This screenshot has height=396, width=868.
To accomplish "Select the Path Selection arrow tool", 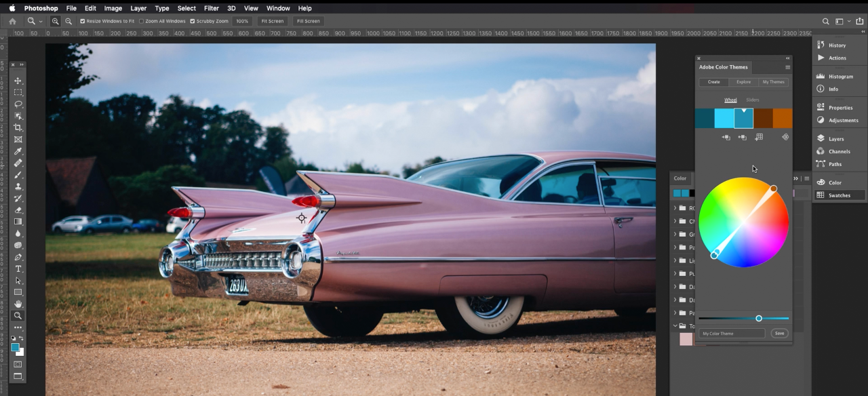I will point(18,280).
